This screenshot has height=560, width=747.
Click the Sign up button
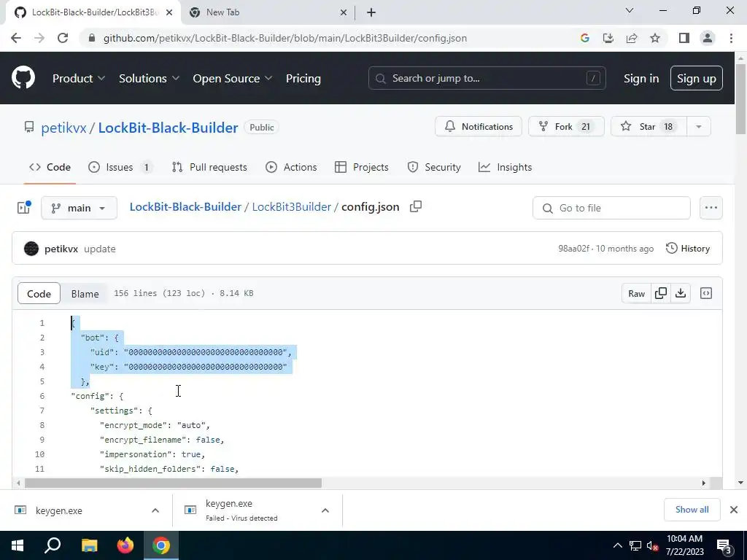[x=697, y=79]
